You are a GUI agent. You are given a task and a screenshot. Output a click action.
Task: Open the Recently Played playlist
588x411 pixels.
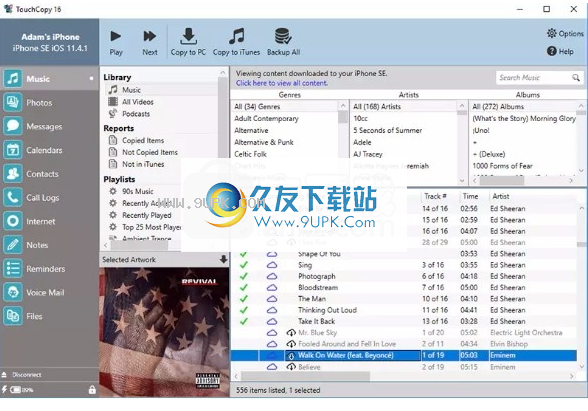146,215
